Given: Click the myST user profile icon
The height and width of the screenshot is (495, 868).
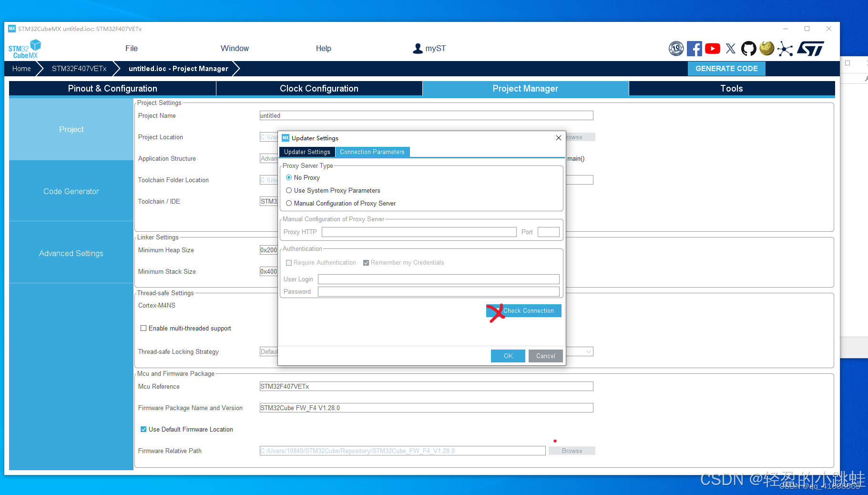Looking at the screenshot, I should (x=418, y=48).
